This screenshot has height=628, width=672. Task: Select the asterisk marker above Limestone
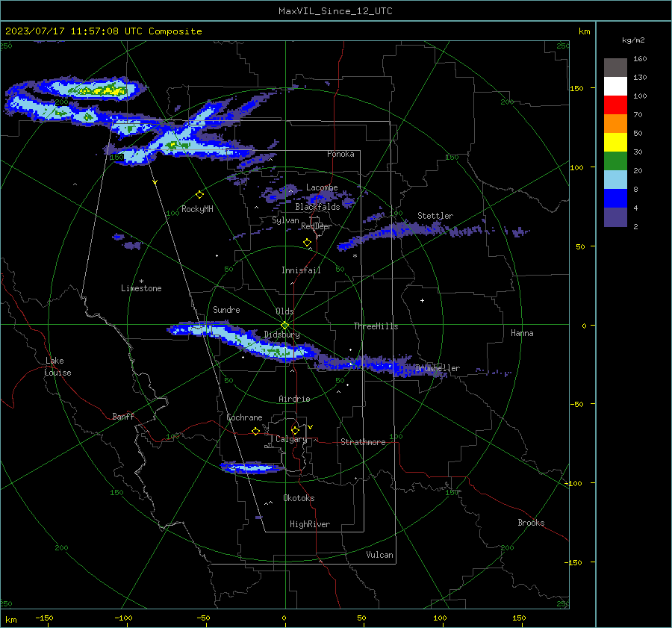tap(141, 282)
